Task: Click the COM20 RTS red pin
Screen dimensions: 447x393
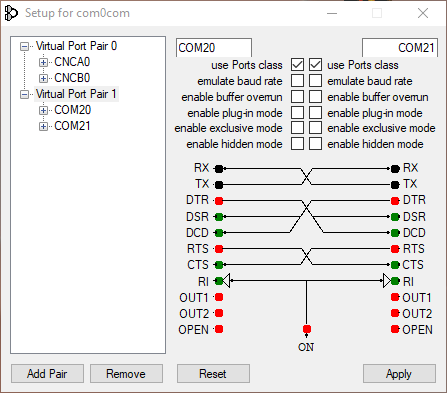Action: (219, 249)
